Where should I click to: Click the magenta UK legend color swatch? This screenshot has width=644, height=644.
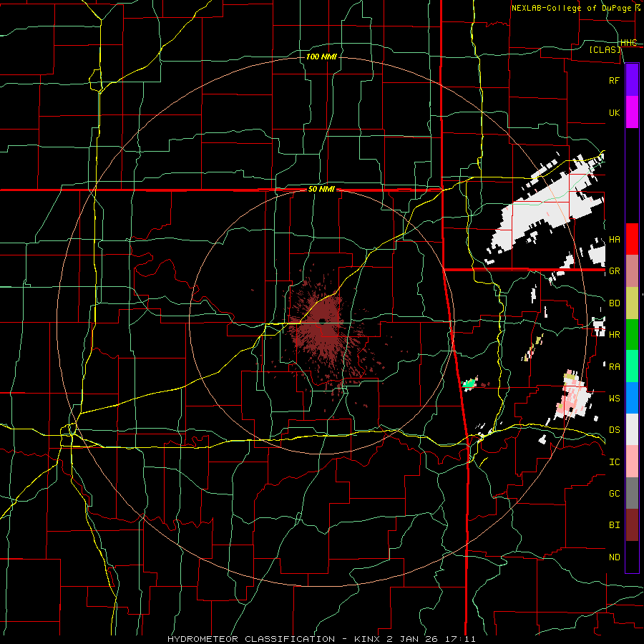(632, 112)
